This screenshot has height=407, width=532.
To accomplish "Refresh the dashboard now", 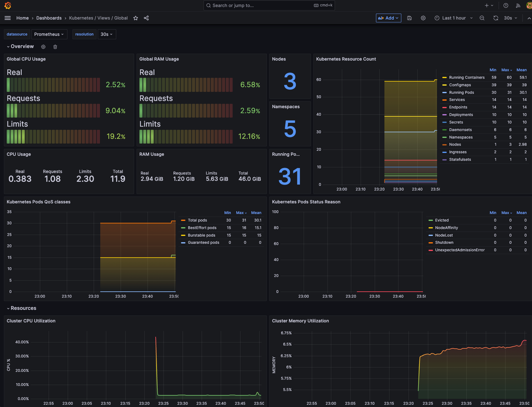I will 496,18.
